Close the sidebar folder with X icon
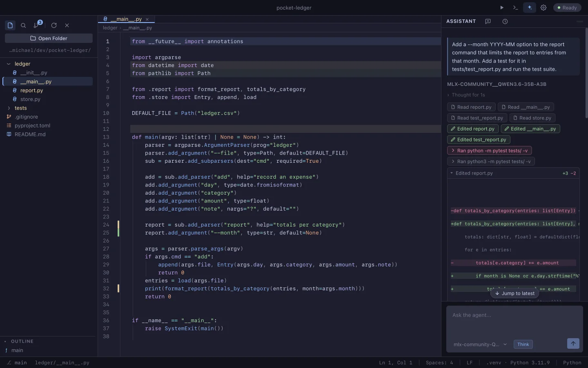588x368 pixels. click(67, 25)
